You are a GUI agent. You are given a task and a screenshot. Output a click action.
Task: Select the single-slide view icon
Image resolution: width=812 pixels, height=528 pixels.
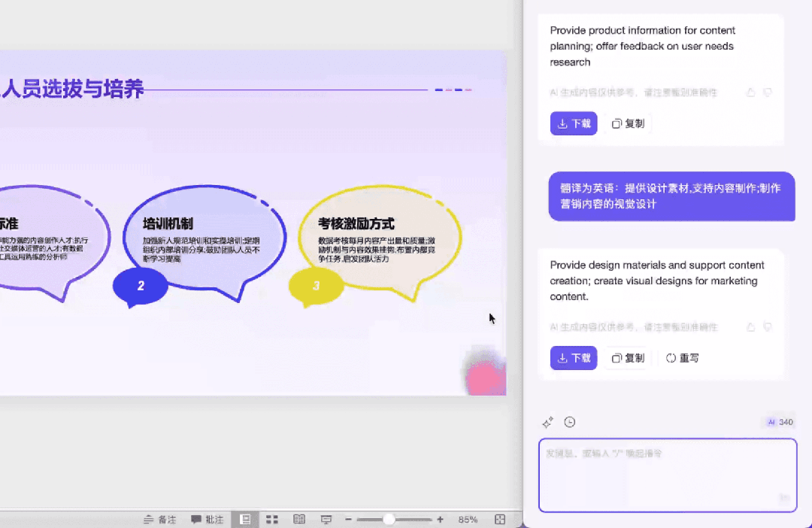[x=244, y=519]
